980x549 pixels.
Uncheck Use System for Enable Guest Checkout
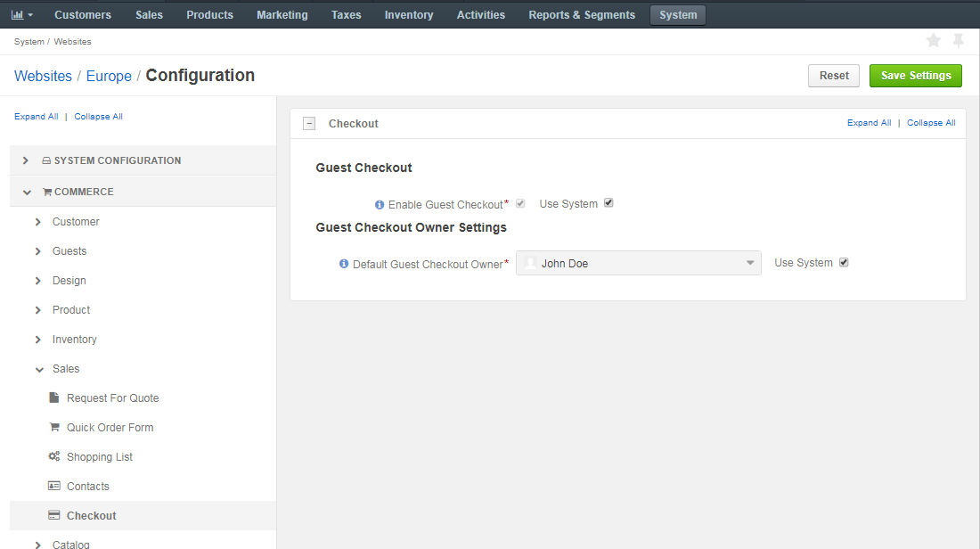point(608,202)
